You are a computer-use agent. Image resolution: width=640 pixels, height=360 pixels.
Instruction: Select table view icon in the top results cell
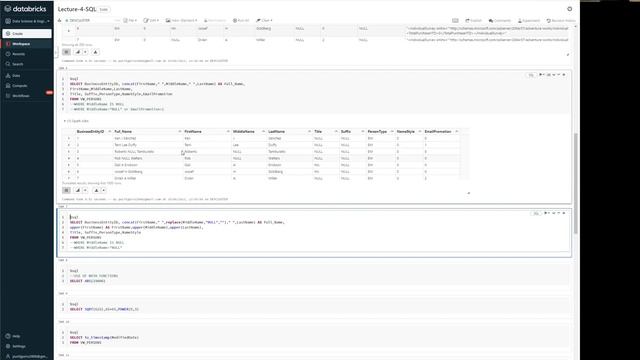click(x=66, y=52)
